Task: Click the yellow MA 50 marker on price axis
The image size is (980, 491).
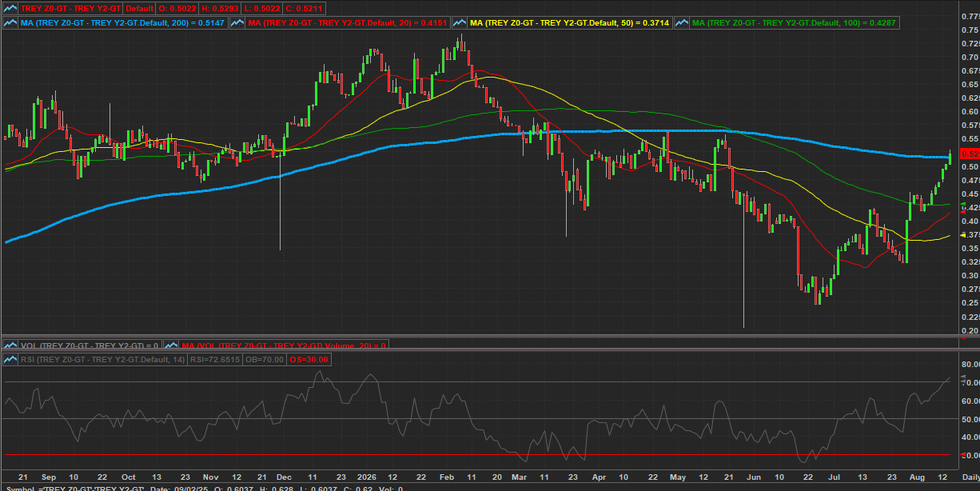Action: point(963,236)
